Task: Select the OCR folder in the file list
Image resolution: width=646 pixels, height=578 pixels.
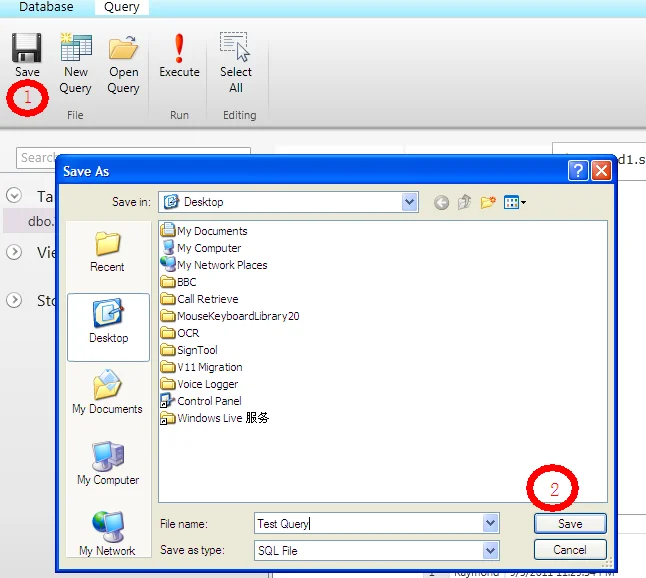Action: pos(188,333)
